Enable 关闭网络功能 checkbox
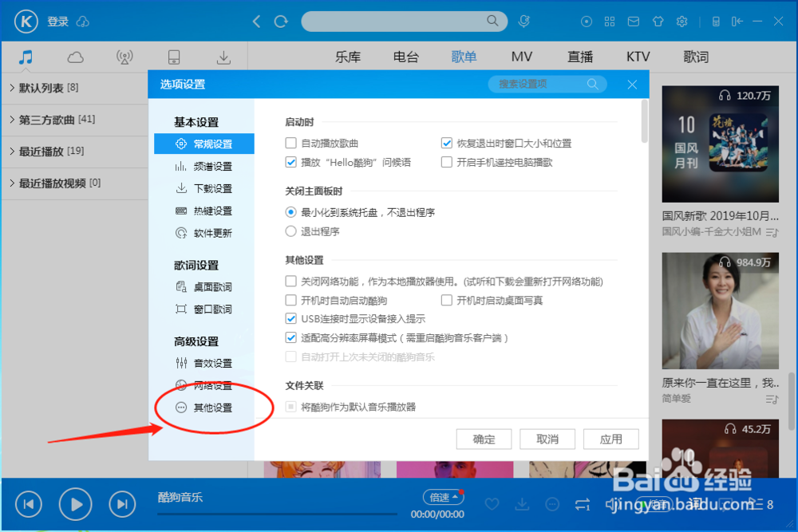798x532 pixels. [x=290, y=282]
